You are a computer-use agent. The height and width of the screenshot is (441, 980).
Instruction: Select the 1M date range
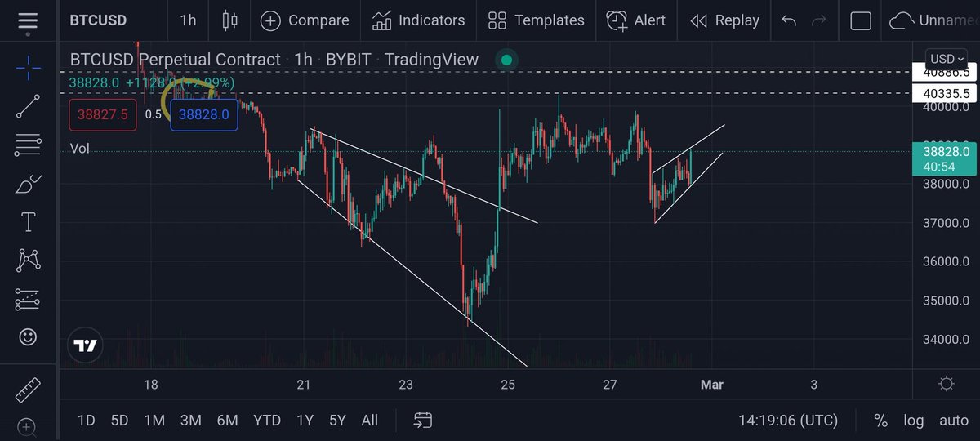click(154, 421)
